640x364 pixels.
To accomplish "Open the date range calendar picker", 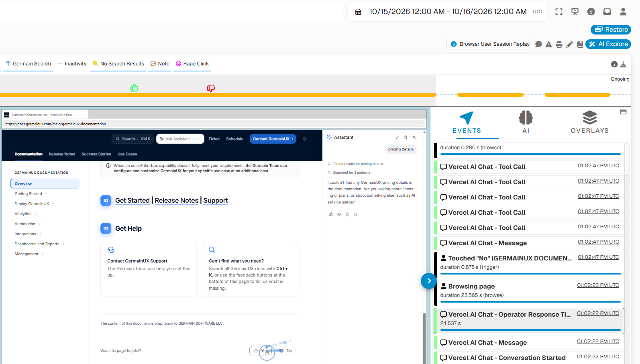I will pos(358,12).
